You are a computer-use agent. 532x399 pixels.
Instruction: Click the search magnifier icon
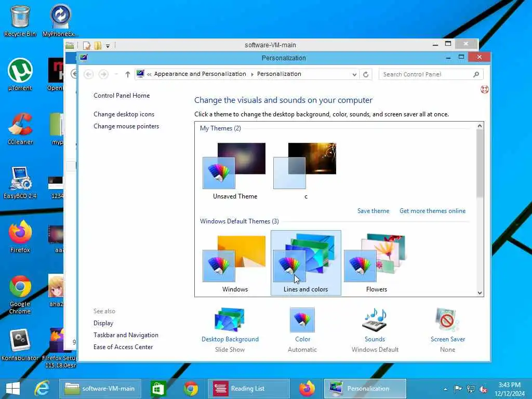click(x=476, y=74)
